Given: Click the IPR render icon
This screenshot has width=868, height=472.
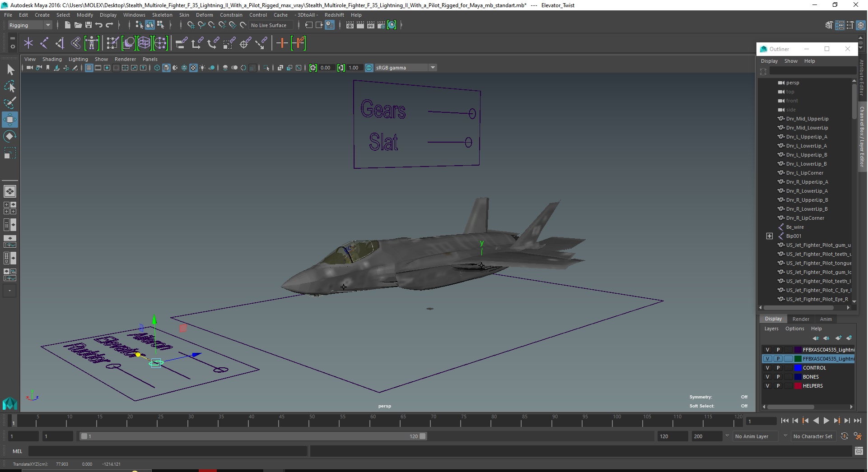Looking at the screenshot, I should tap(370, 25).
